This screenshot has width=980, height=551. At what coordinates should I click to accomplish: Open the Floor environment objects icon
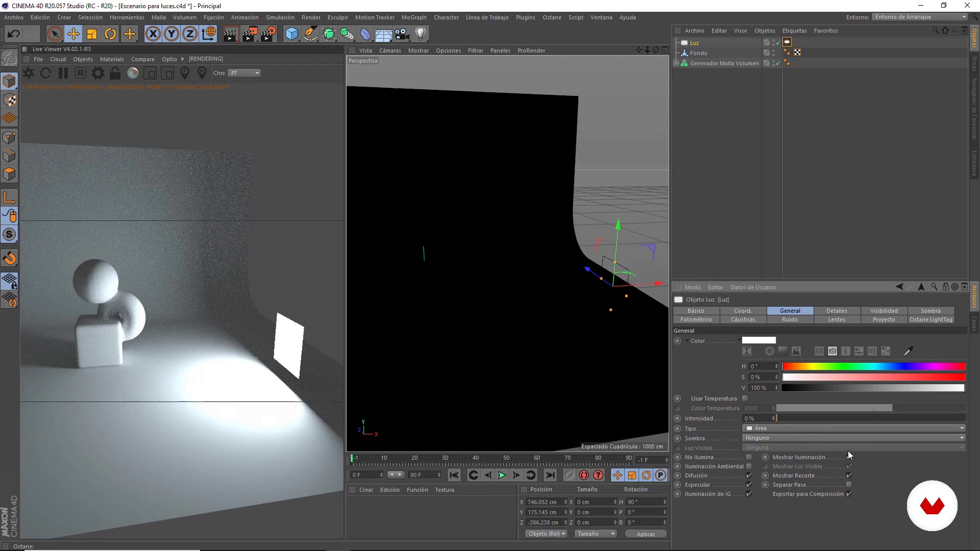coord(383,34)
